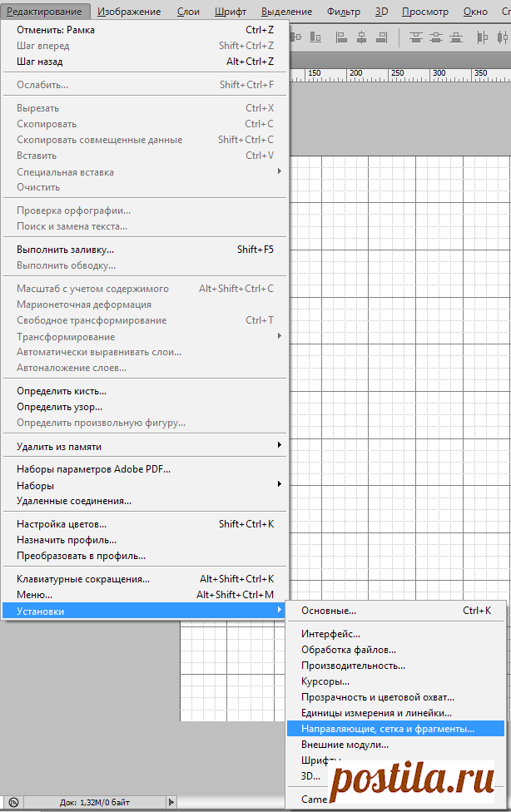Click the align left edges icon

[x=341, y=37]
